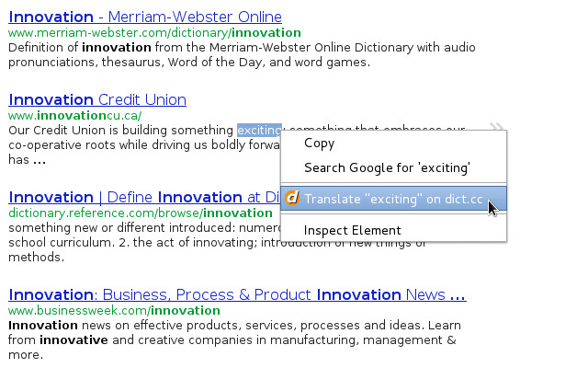
Task: Click the dictionary.reference.com/browse/innovation URL
Action: (141, 213)
